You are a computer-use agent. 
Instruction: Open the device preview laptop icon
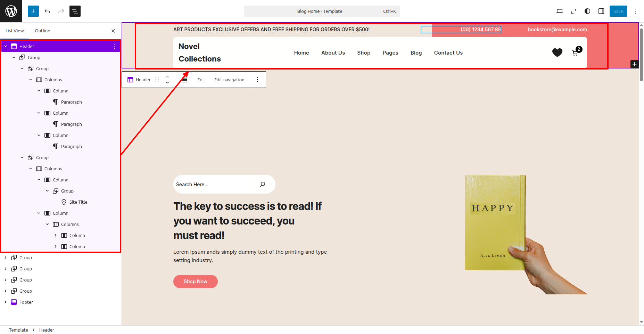[559, 11]
